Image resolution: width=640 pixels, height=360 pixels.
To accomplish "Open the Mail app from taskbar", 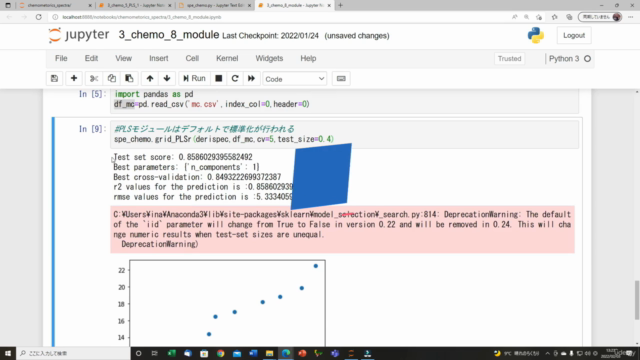I will [x=237, y=353].
